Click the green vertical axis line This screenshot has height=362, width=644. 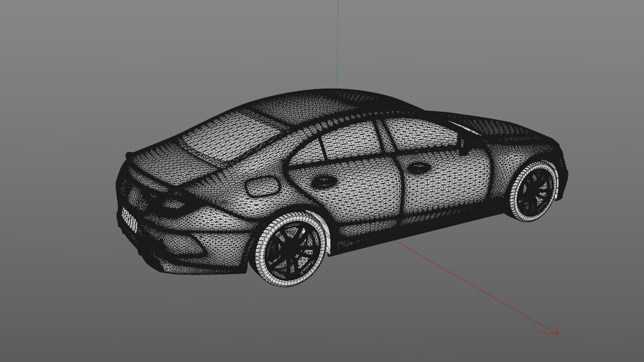click(x=337, y=44)
